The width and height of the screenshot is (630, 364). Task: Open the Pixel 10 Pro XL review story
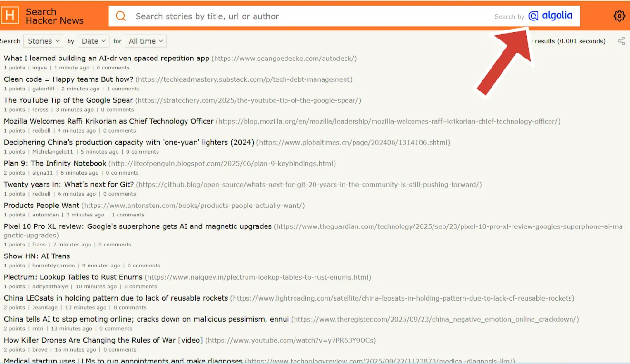tap(138, 226)
